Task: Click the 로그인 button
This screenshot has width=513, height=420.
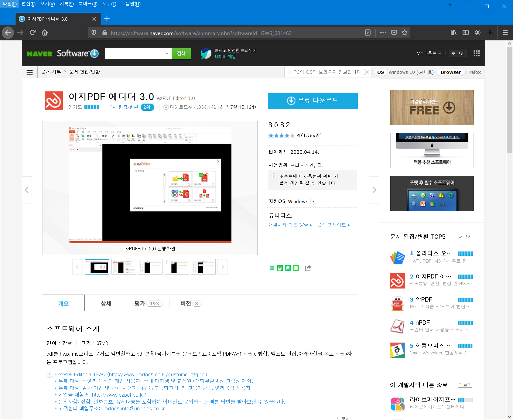Action: pyautogui.click(x=458, y=53)
